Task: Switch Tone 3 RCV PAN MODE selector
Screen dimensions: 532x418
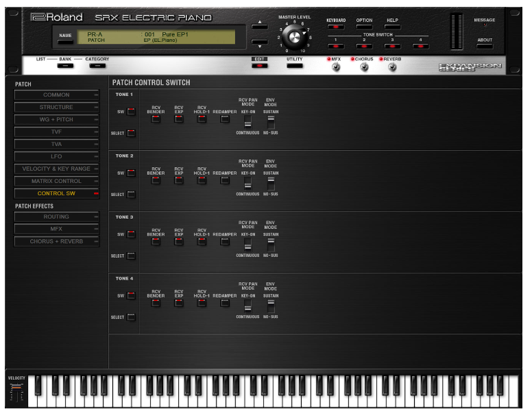Action: coord(248,245)
